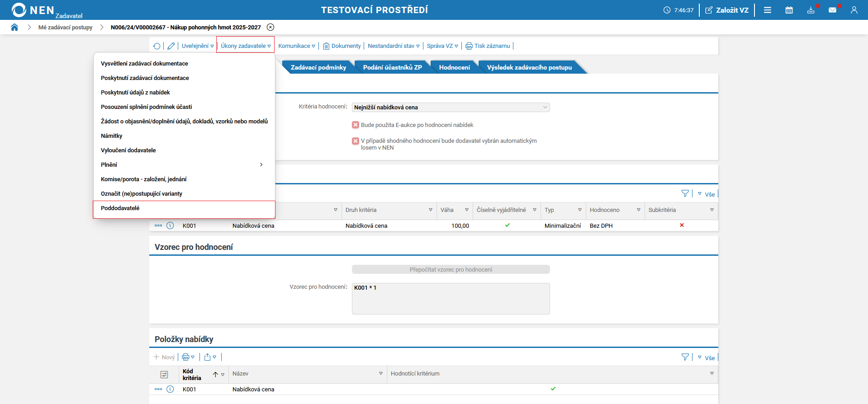Open Váha column filter arrow
Viewport: 868px width, 404px height.
click(x=467, y=210)
